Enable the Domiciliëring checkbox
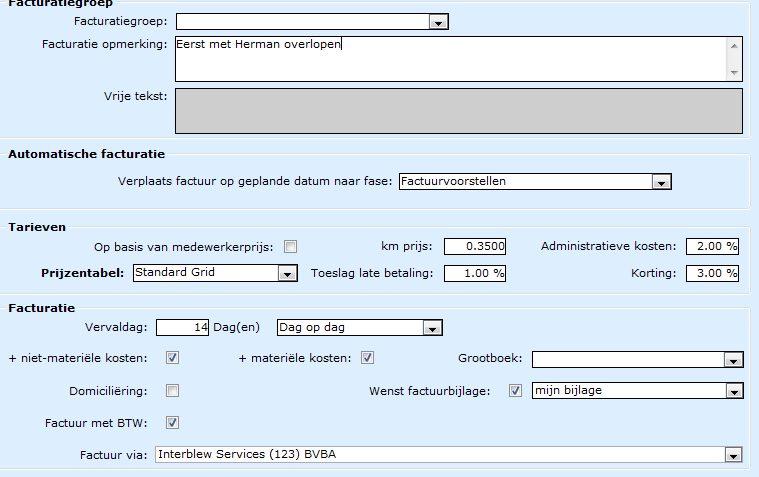This screenshot has width=759, height=477. click(x=172, y=390)
